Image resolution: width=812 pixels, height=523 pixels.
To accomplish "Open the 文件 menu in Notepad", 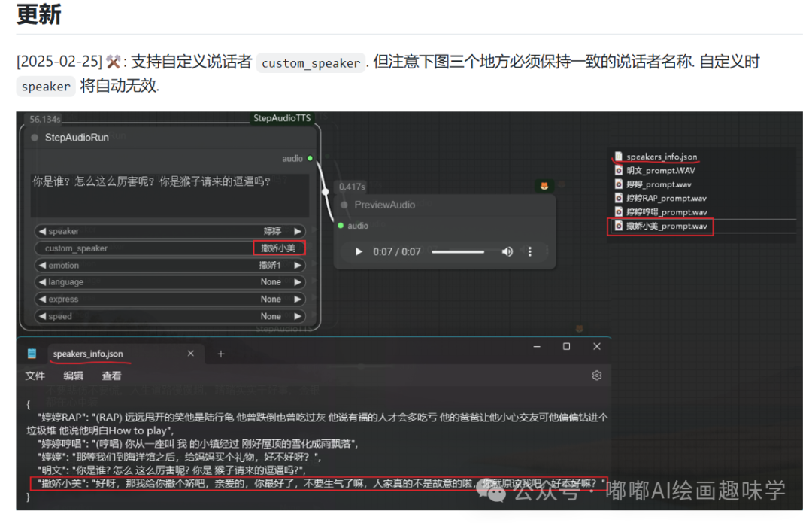I will 35,376.
